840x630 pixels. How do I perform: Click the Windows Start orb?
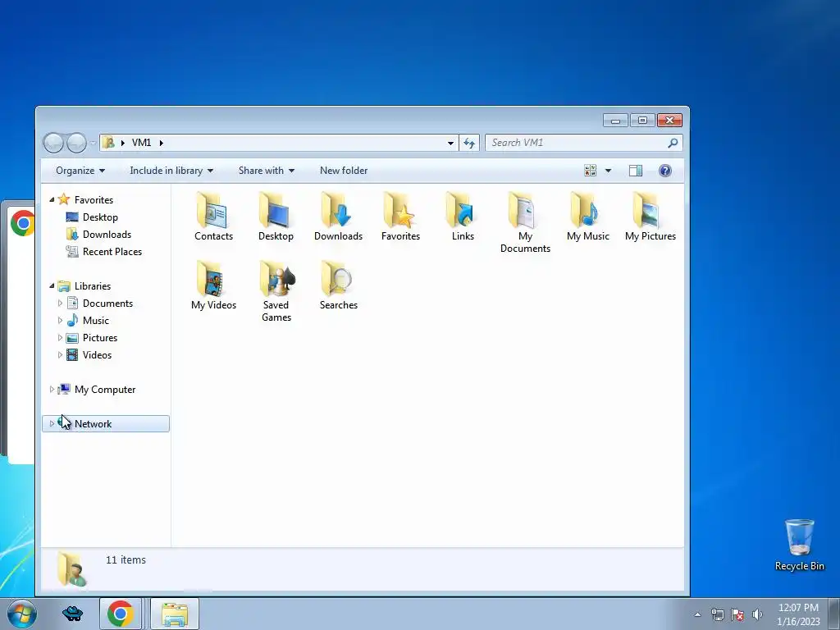[21, 614]
